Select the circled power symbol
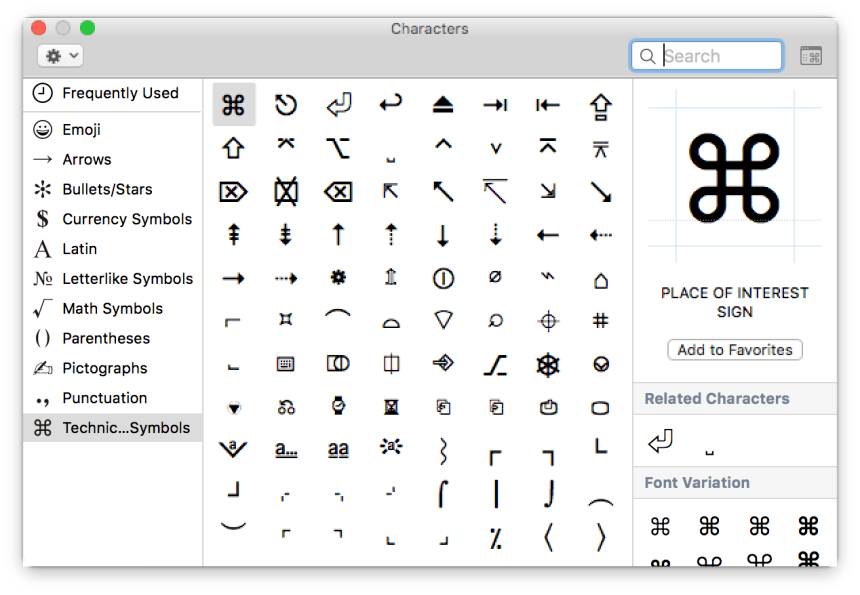 pos(443,277)
